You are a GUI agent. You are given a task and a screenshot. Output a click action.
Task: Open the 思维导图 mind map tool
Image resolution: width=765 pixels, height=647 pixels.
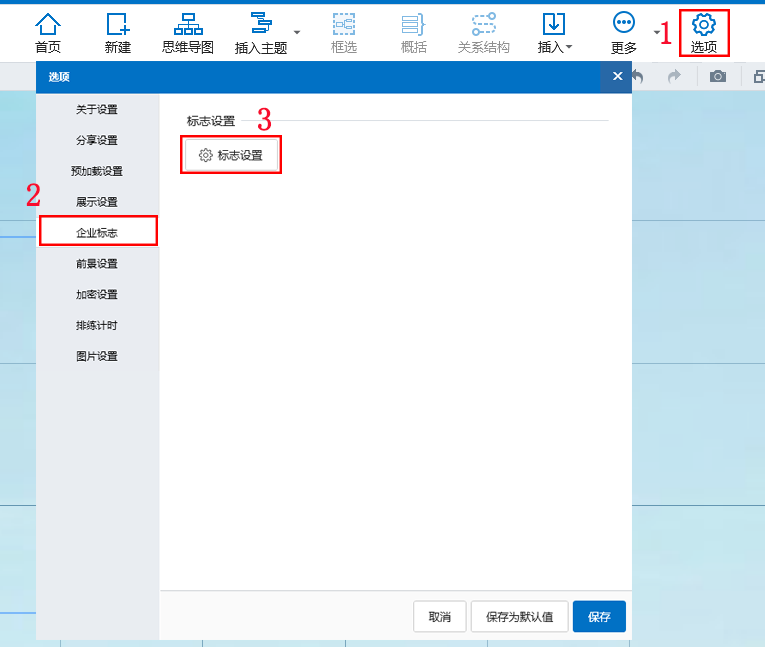click(187, 25)
